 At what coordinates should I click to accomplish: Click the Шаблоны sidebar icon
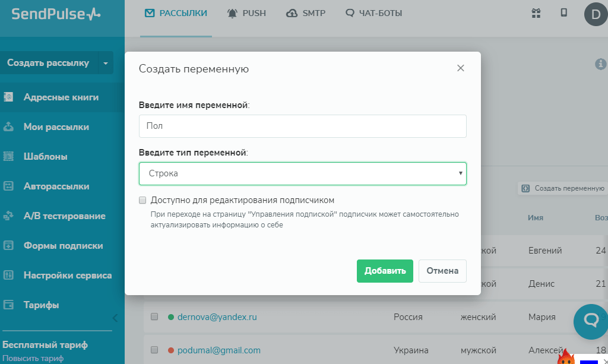(x=8, y=157)
